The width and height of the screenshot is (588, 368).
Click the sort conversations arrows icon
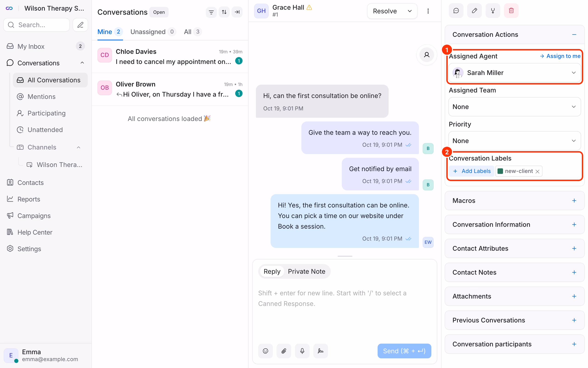(x=224, y=12)
